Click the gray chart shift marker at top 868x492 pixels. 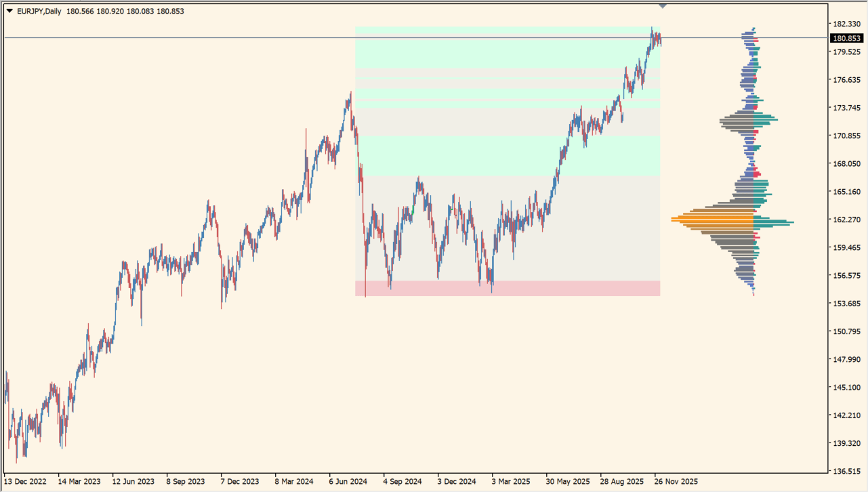point(663,5)
